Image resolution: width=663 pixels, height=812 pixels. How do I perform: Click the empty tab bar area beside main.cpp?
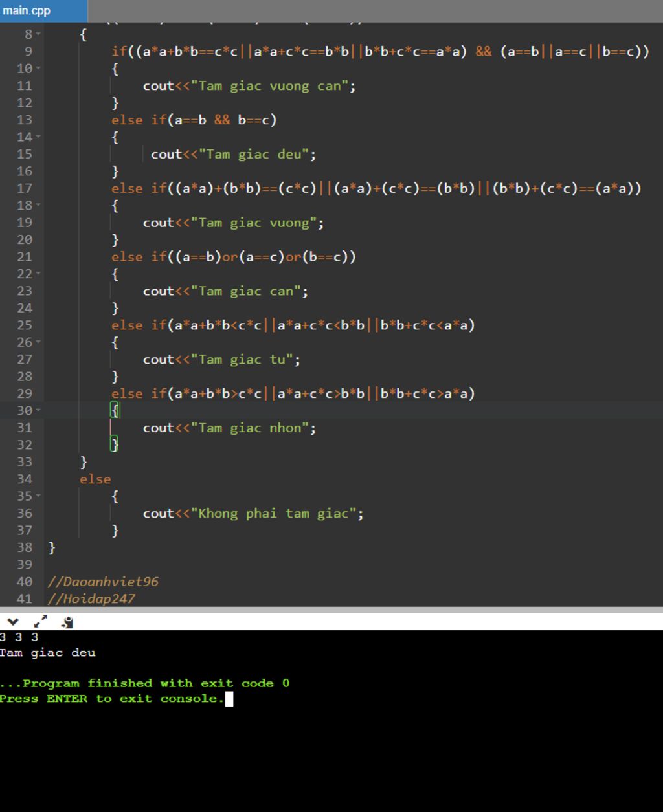point(374,10)
